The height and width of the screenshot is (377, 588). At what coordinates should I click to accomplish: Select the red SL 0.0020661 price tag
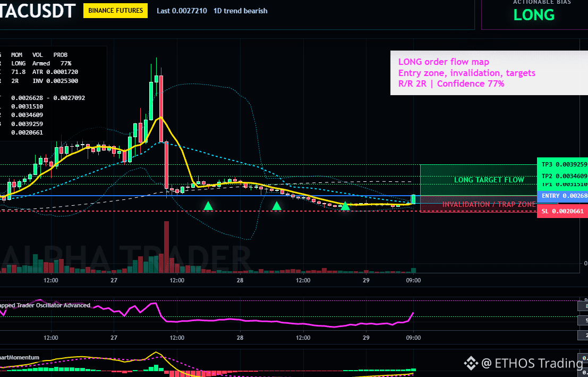(x=562, y=211)
